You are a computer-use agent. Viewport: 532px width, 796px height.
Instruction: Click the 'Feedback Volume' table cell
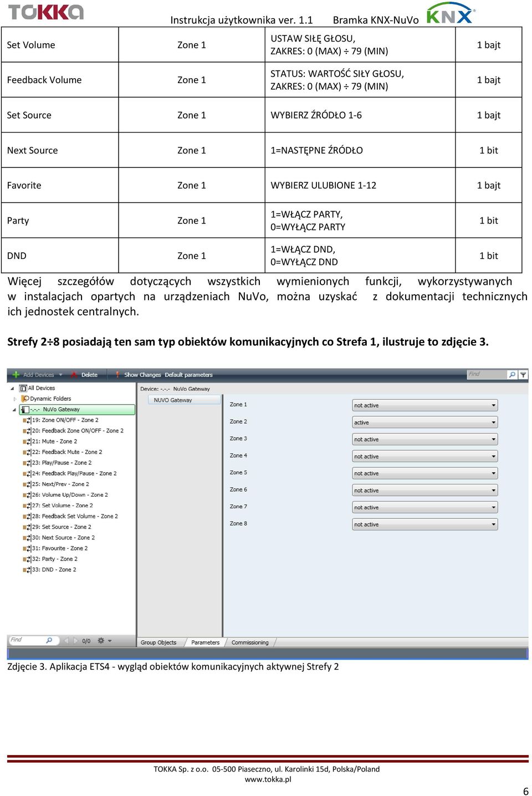(x=60, y=80)
